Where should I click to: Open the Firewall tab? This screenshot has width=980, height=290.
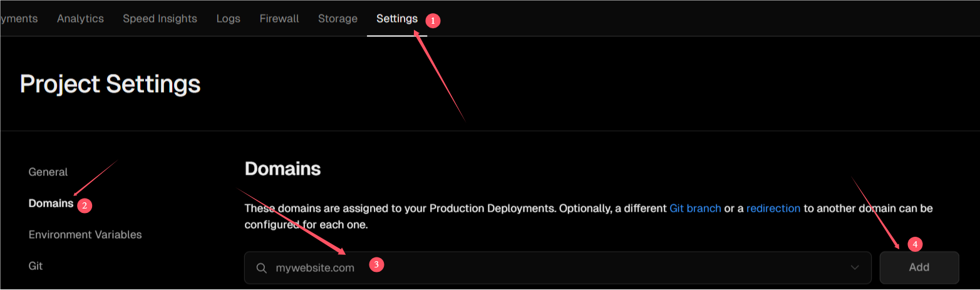[279, 19]
